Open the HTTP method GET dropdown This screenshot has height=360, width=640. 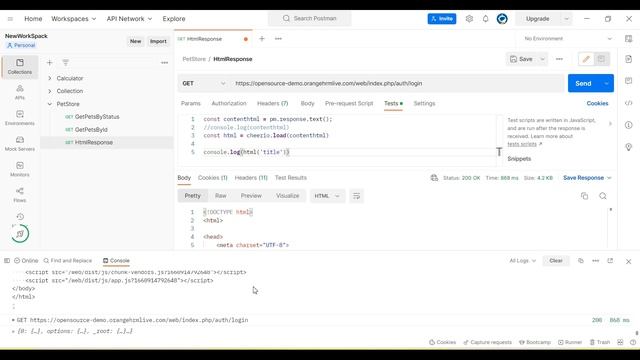coord(204,83)
